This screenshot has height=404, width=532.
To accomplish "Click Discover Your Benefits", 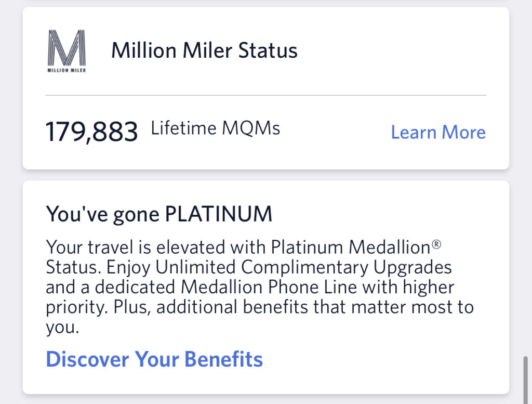I will [x=154, y=359].
